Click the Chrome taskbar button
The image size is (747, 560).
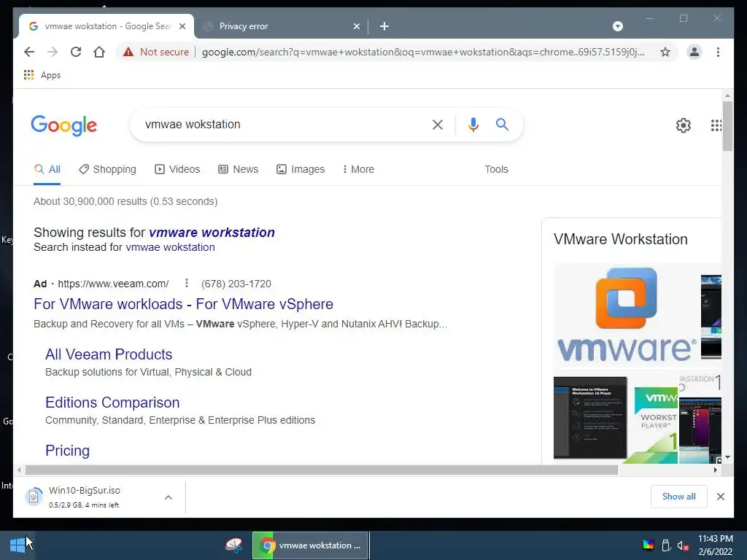point(310,545)
